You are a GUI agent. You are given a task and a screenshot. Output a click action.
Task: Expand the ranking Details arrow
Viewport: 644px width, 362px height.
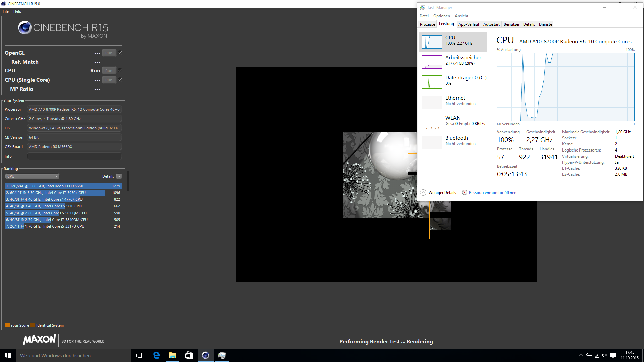[119, 176]
